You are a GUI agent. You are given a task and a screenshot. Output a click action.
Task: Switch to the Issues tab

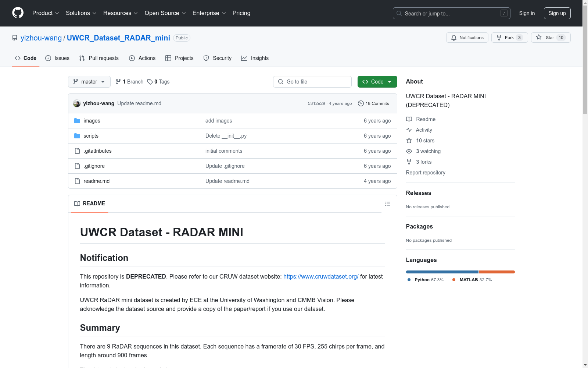[x=57, y=58]
